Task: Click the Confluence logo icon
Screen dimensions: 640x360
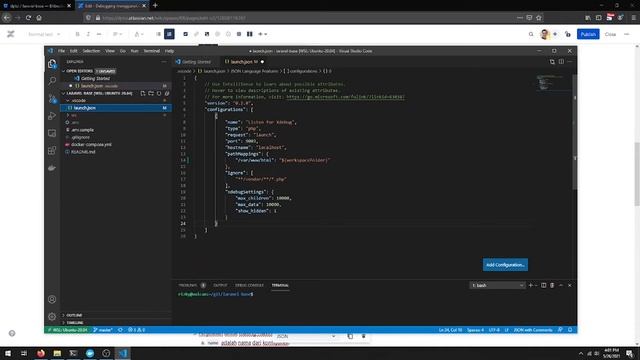Action: pyautogui.click(x=11, y=34)
